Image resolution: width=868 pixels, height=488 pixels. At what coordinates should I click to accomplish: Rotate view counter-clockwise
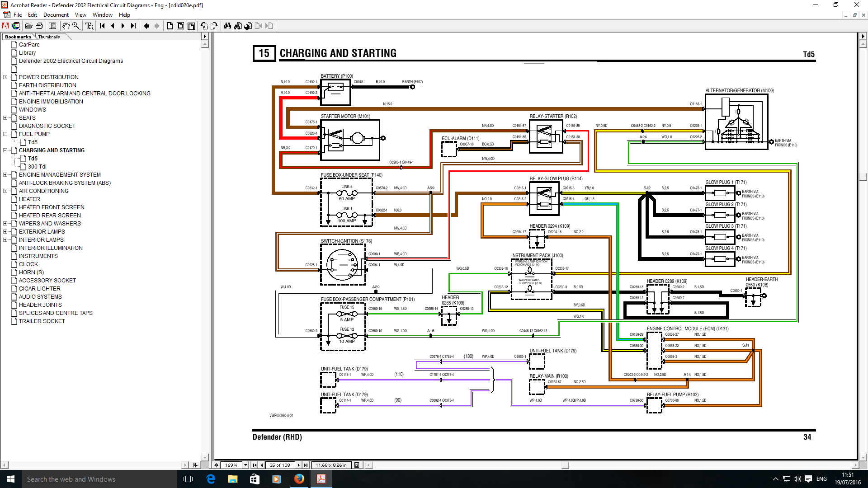tap(204, 26)
